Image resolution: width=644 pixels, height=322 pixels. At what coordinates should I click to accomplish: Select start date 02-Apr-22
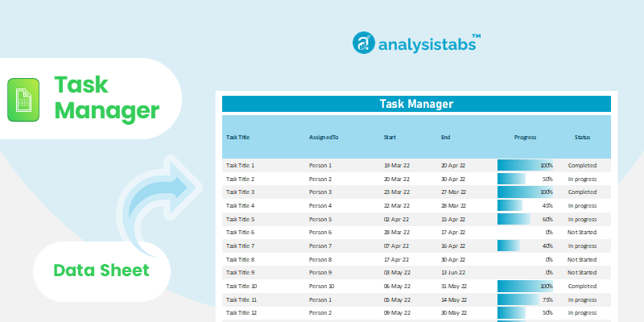point(396,219)
